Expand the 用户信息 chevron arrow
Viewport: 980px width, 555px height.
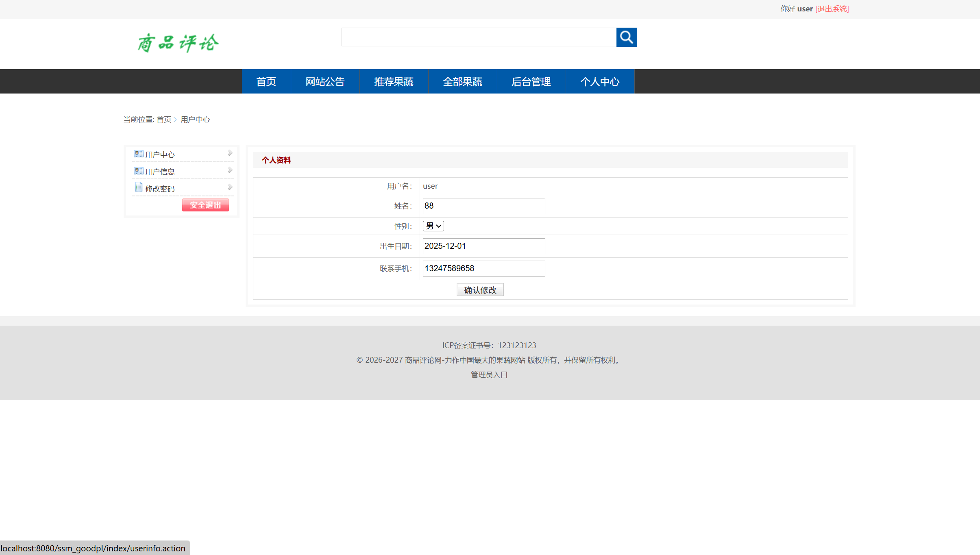click(230, 170)
